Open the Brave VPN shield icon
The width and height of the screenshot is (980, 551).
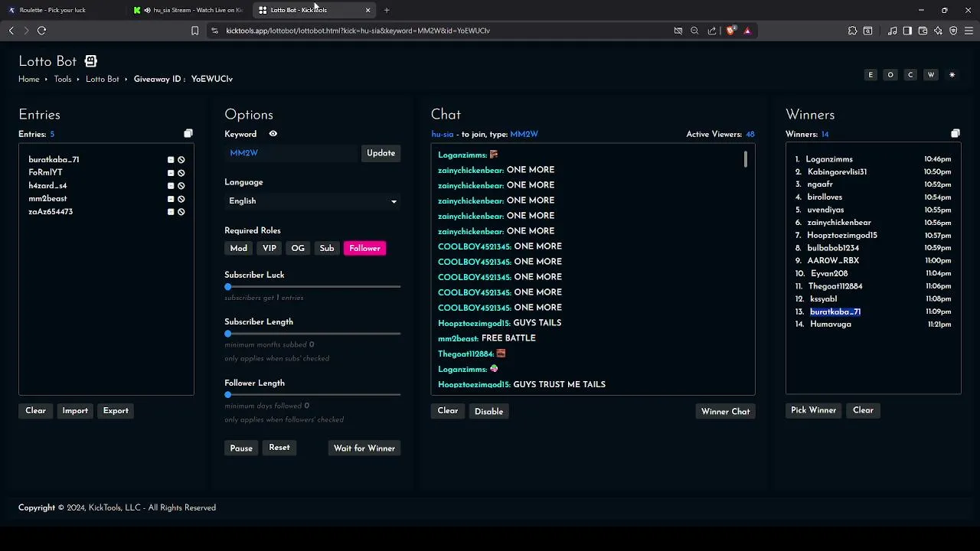(x=953, y=31)
